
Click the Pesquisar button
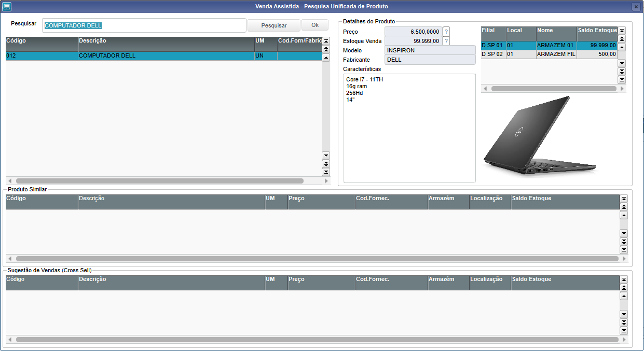274,25
